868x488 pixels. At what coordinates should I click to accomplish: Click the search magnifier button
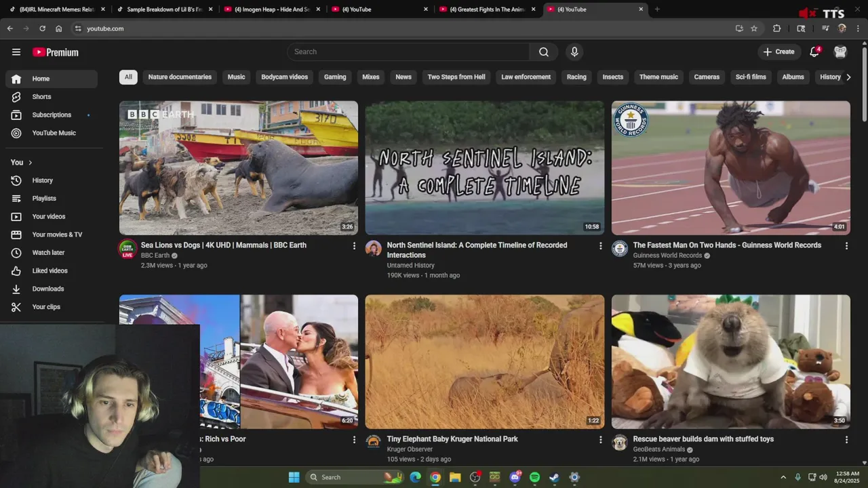coord(544,52)
